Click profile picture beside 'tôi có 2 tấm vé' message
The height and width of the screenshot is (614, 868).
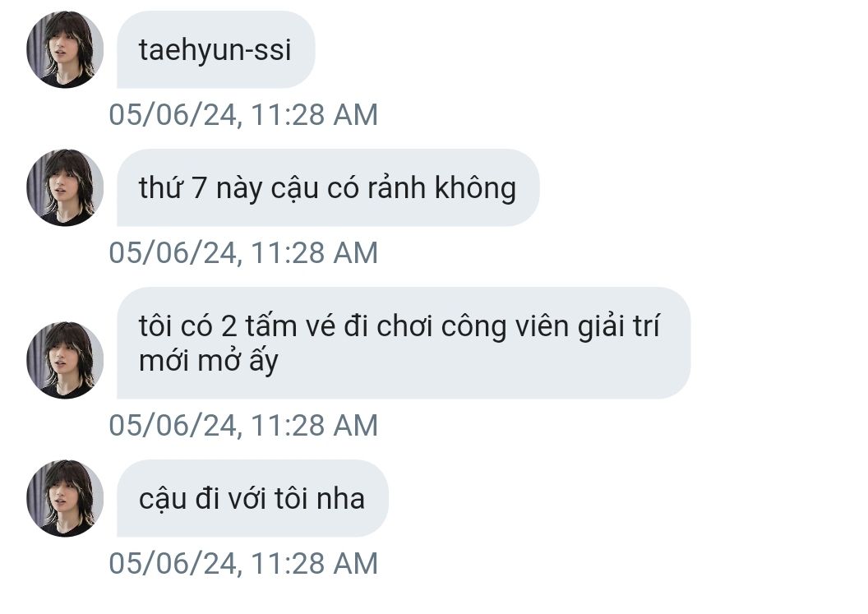coord(65,360)
